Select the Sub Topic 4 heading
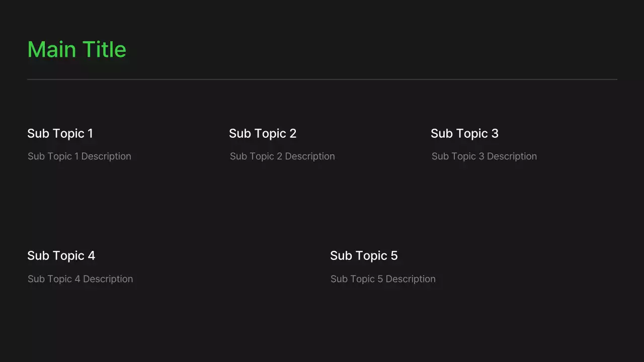 pyautogui.click(x=61, y=255)
